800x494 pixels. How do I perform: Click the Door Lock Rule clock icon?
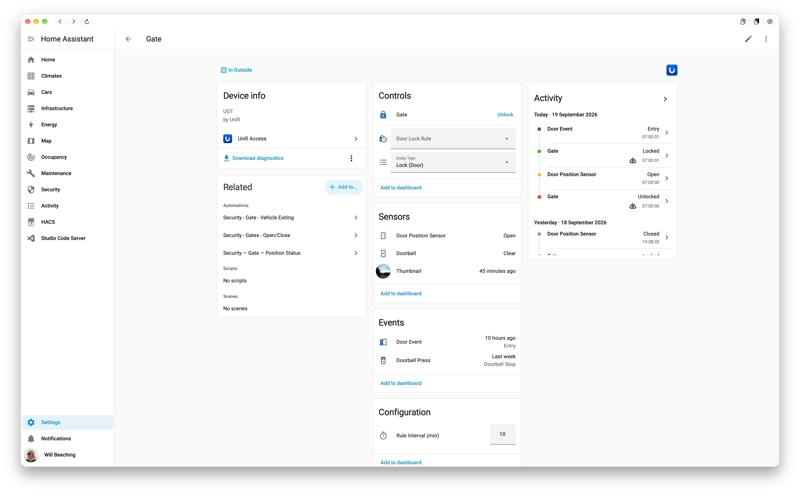(383, 139)
